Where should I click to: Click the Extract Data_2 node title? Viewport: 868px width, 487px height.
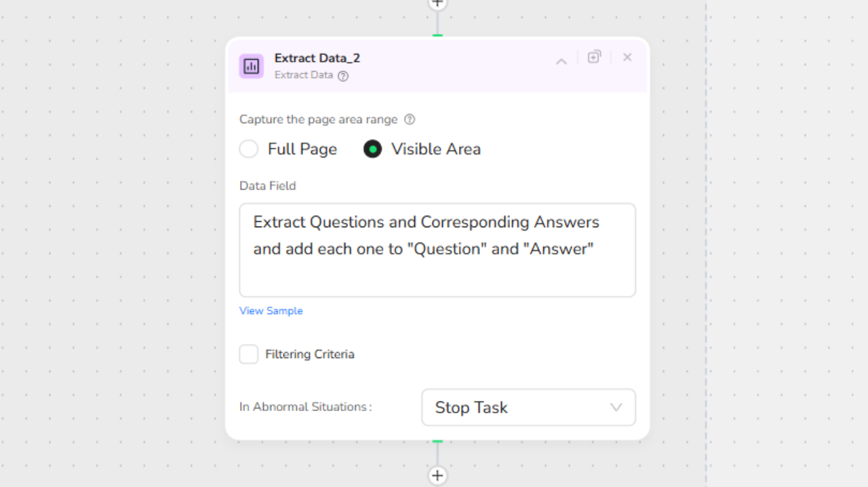[317, 58]
